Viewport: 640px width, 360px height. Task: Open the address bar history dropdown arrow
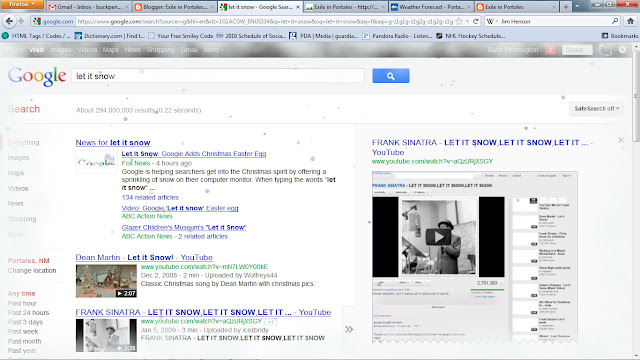tap(467, 21)
